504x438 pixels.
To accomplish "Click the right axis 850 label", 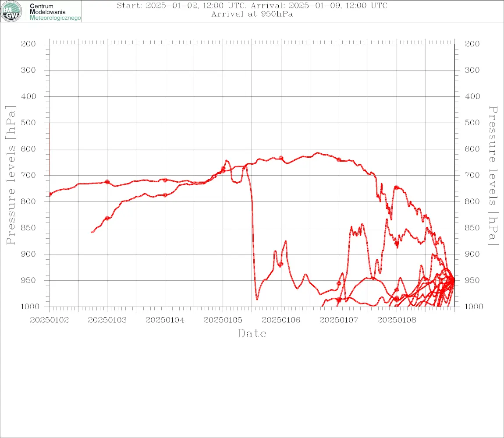I will [472, 228].
